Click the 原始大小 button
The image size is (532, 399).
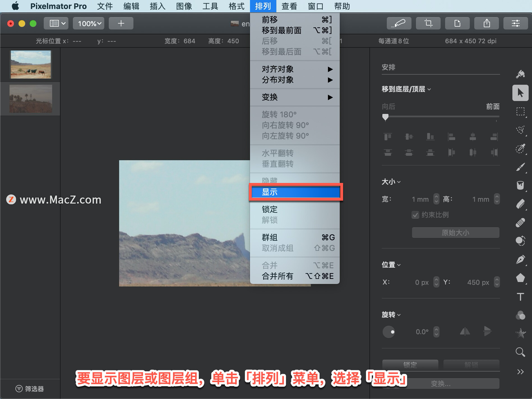tap(455, 233)
